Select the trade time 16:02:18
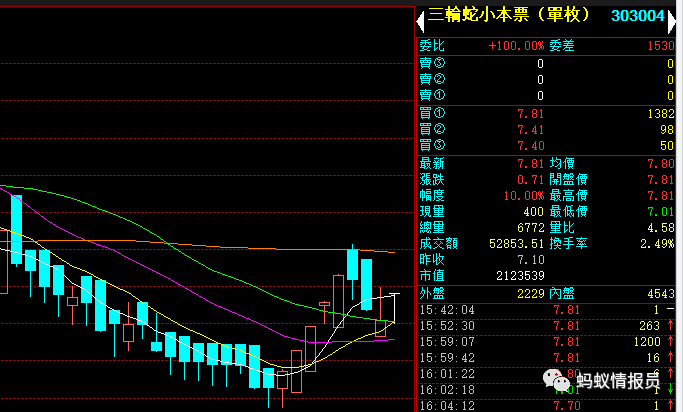Image resolution: width=683 pixels, height=412 pixels. click(447, 390)
